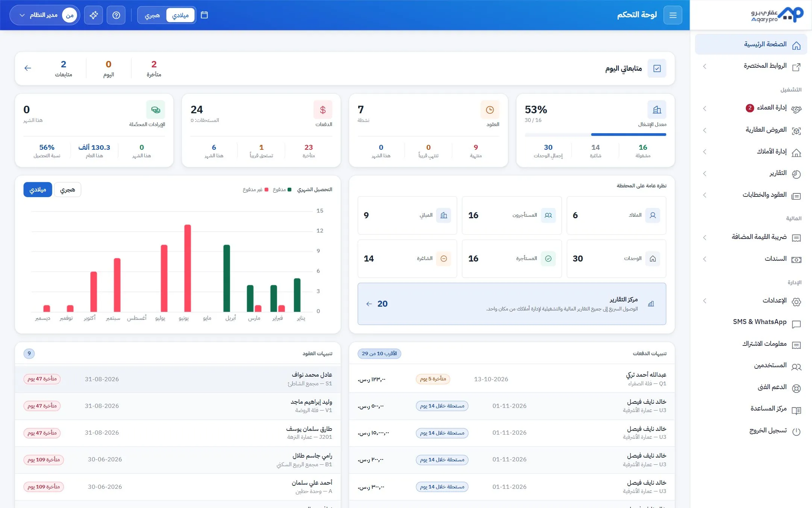
Task: Switch header calendar to ميلادي
Action: pyautogui.click(x=180, y=15)
